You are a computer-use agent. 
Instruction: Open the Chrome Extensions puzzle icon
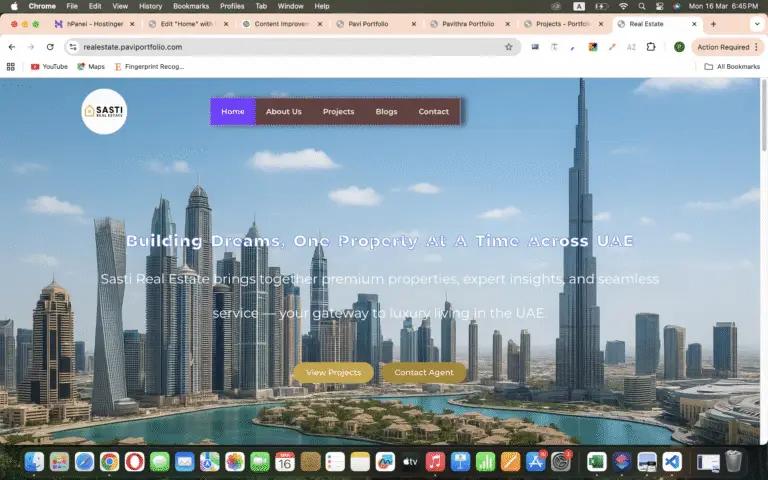click(x=651, y=47)
